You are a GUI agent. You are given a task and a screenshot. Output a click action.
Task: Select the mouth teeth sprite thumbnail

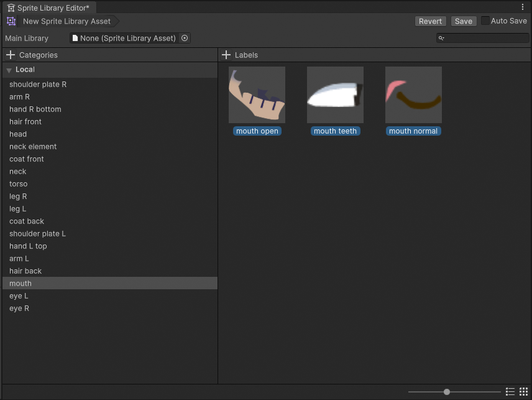[x=335, y=95]
